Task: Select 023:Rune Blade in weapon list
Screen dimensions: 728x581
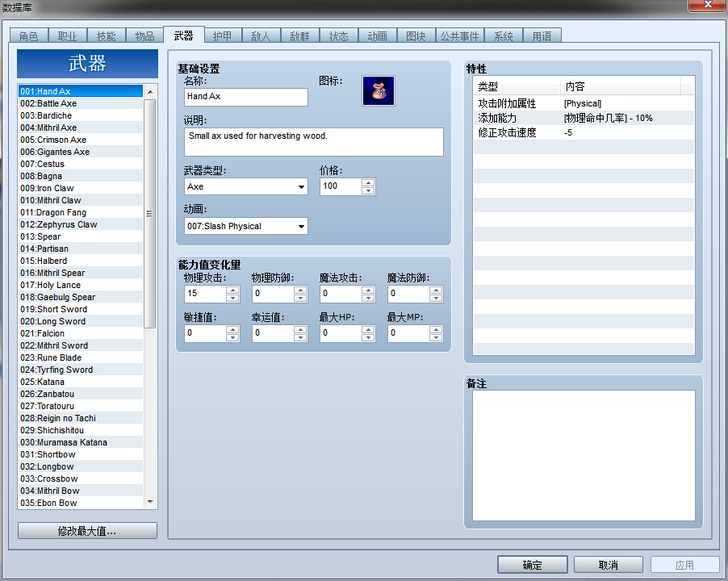Action: point(81,357)
